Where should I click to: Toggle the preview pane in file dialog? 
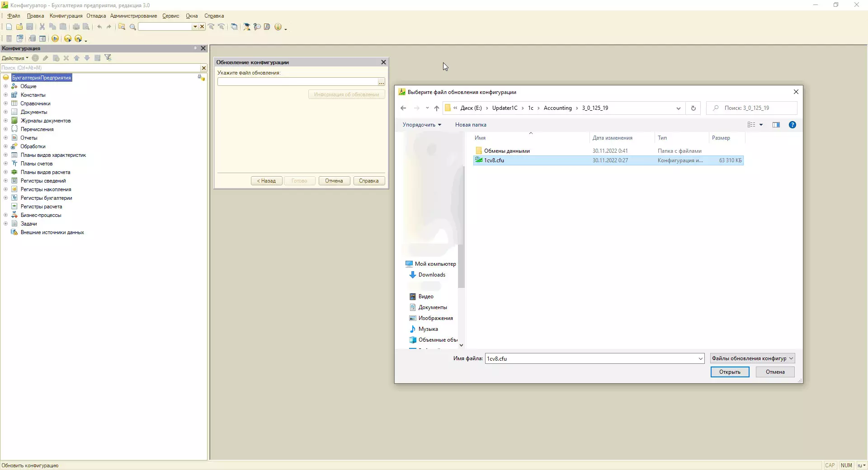(x=776, y=125)
